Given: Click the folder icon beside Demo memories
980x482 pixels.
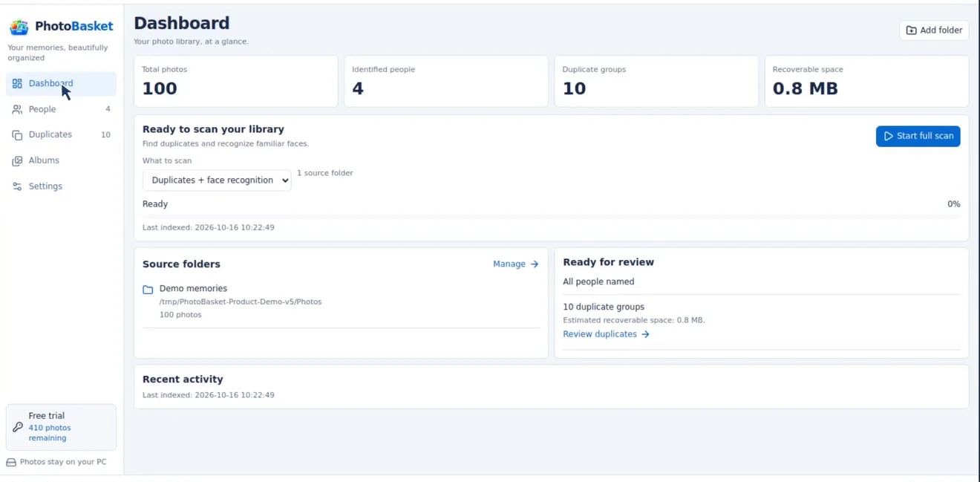Looking at the screenshot, I should [148, 290].
